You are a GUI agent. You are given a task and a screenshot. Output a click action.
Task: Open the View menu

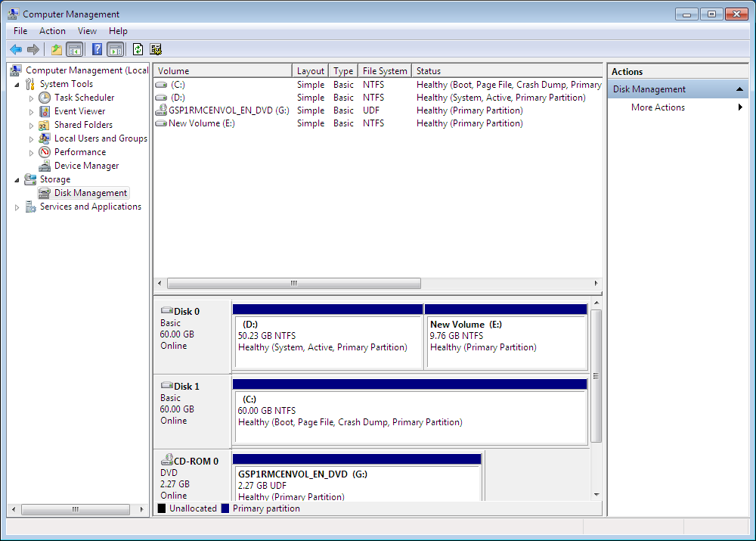[x=87, y=31]
